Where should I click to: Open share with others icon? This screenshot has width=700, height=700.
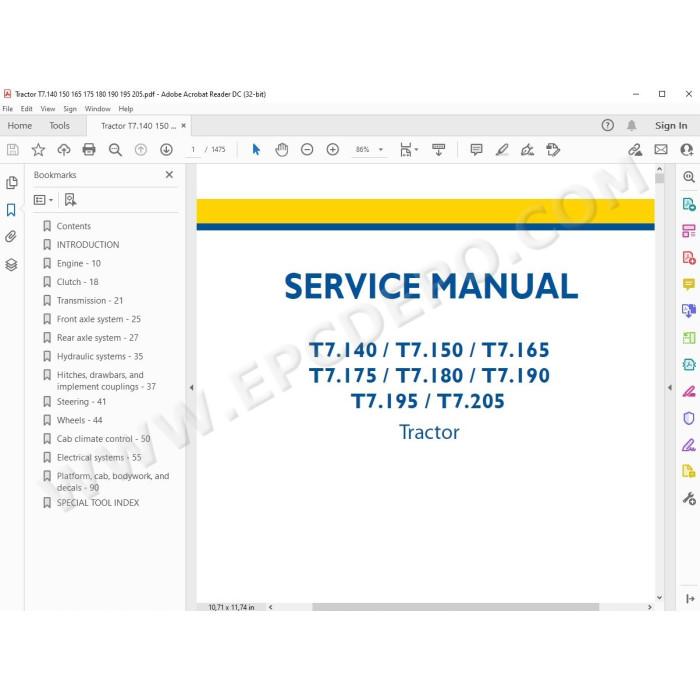point(687,150)
